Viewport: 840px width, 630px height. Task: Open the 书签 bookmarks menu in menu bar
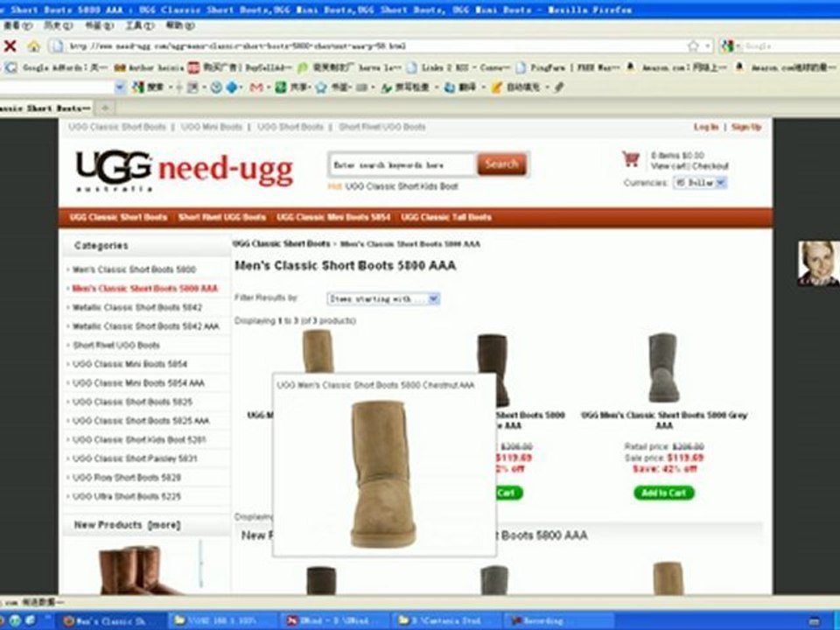pos(99,25)
